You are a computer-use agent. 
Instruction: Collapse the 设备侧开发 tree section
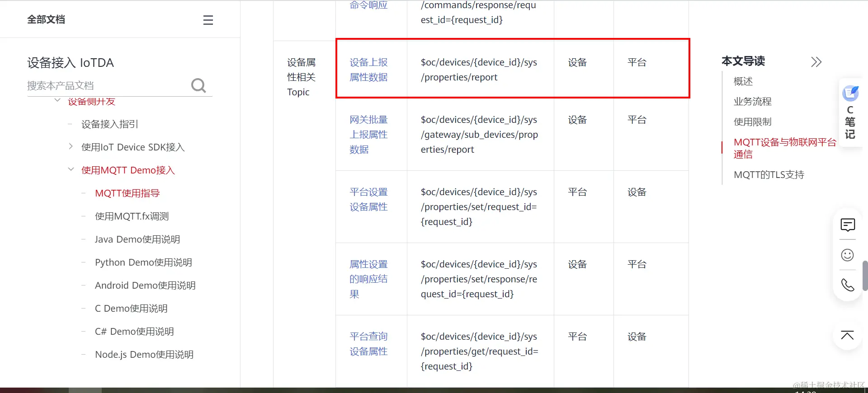(x=57, y=100)
